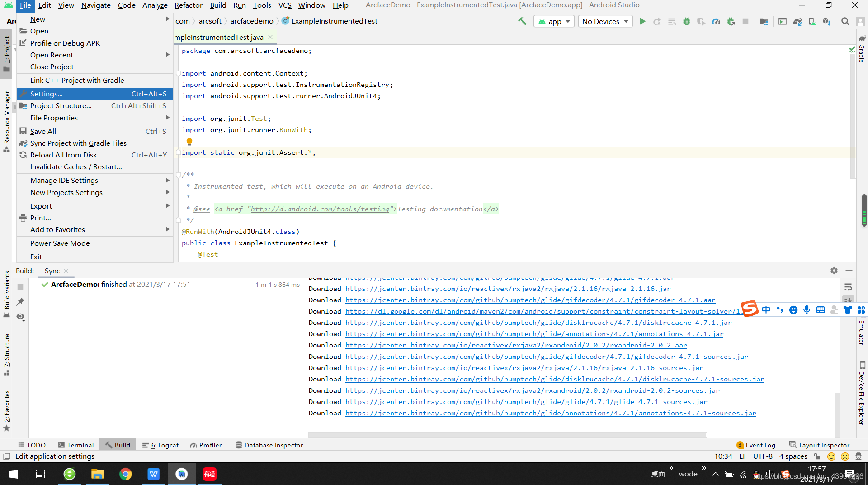Click the Windows Start button
The width and height of the screenshot is (868, 485).
click(x=14, y=474)
